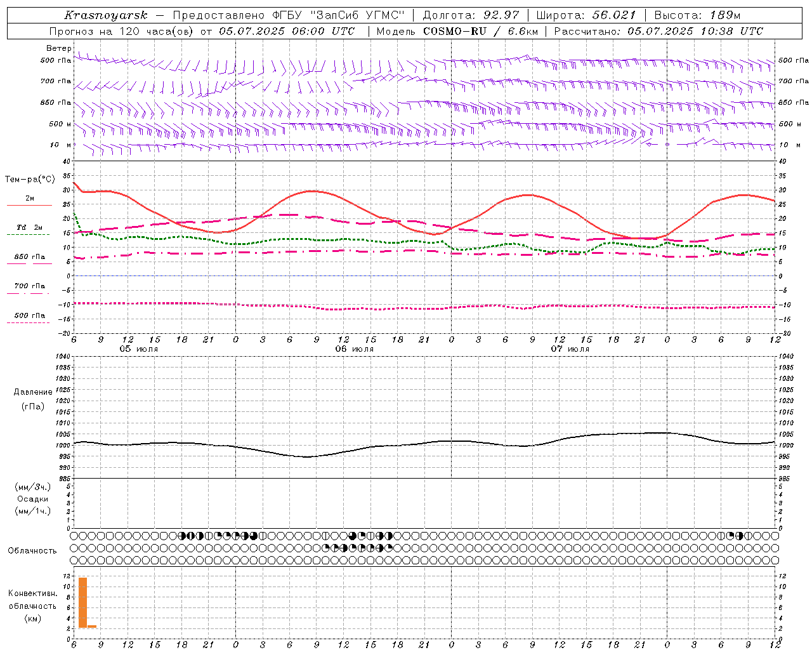Click the '07 июля' date label

(x=570, y=349)
